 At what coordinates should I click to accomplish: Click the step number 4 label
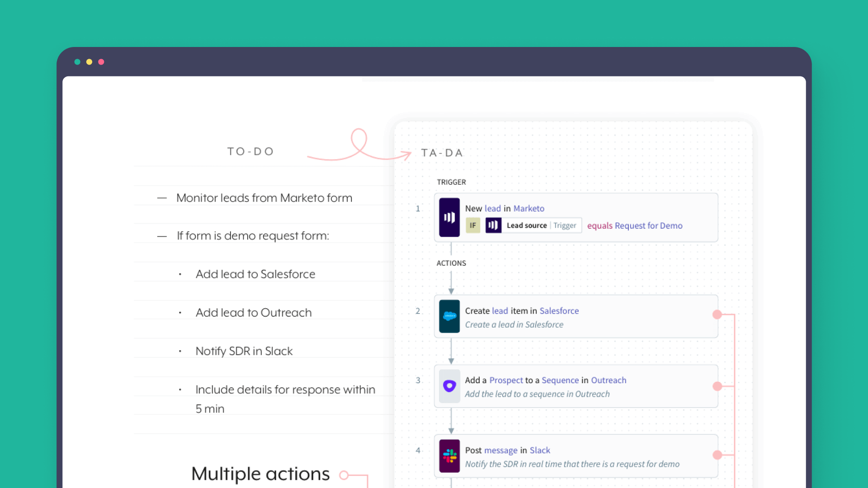pyautogui.click(x=418, y=450)
